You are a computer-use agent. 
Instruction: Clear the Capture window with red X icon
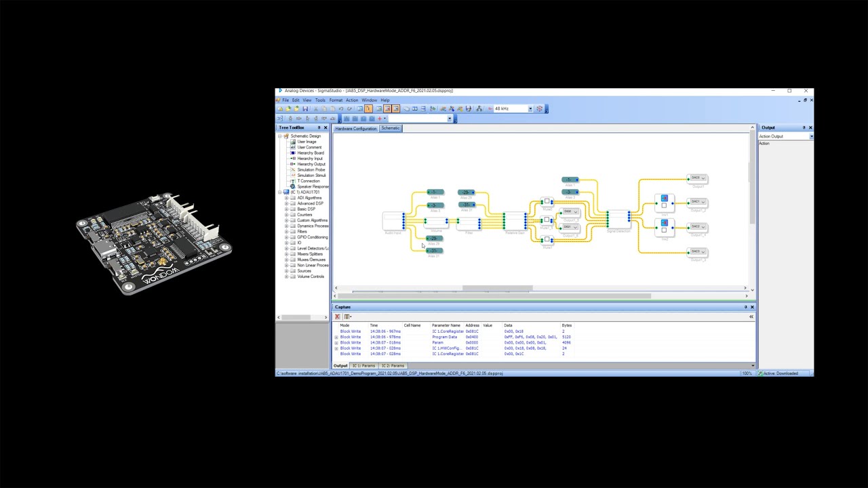(338, 317)
